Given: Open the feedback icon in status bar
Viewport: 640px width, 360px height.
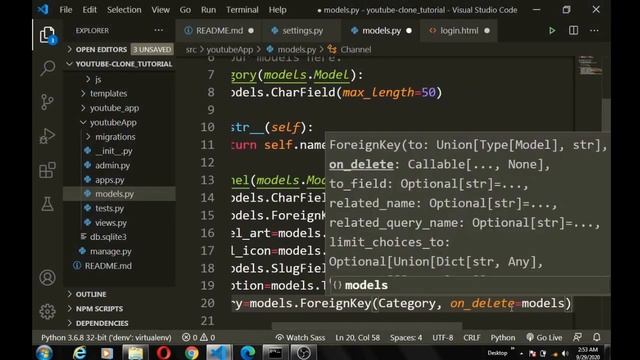Looking at the screenshot, I should coord(577,338).
